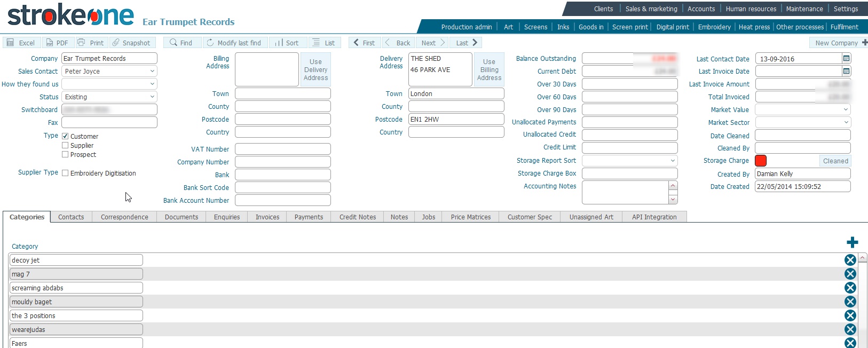This screenshot has width=868, height=348.
Task: Expand the Market Sector dropdown
Action: pos(846,122)
